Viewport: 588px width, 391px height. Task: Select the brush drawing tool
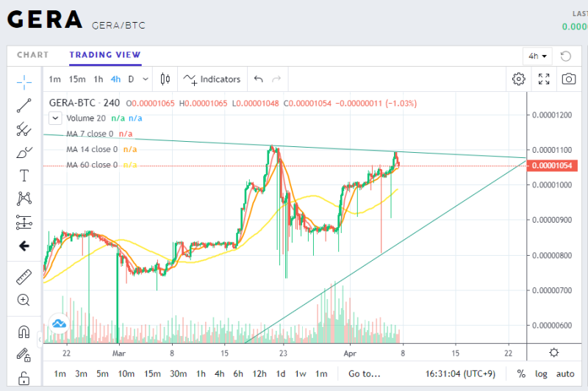click(24, 152)
